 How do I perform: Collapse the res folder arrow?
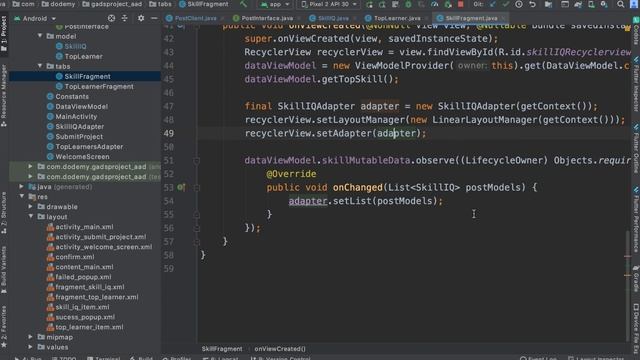point(21,196)
